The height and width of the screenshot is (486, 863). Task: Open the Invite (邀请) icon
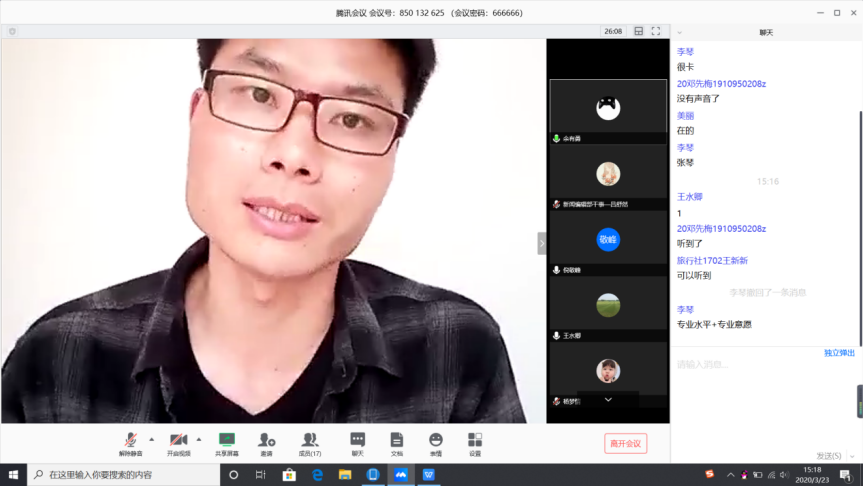pos(266,441)
